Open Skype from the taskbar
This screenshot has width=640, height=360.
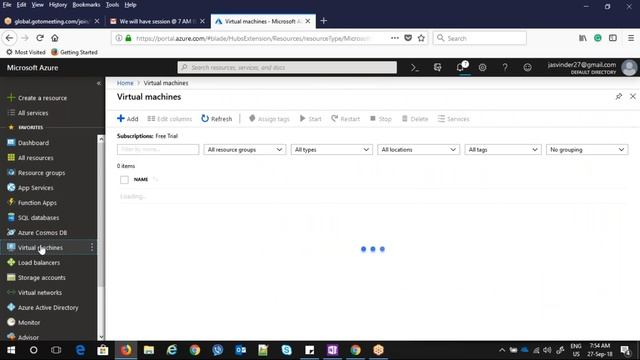click(287, 350)
